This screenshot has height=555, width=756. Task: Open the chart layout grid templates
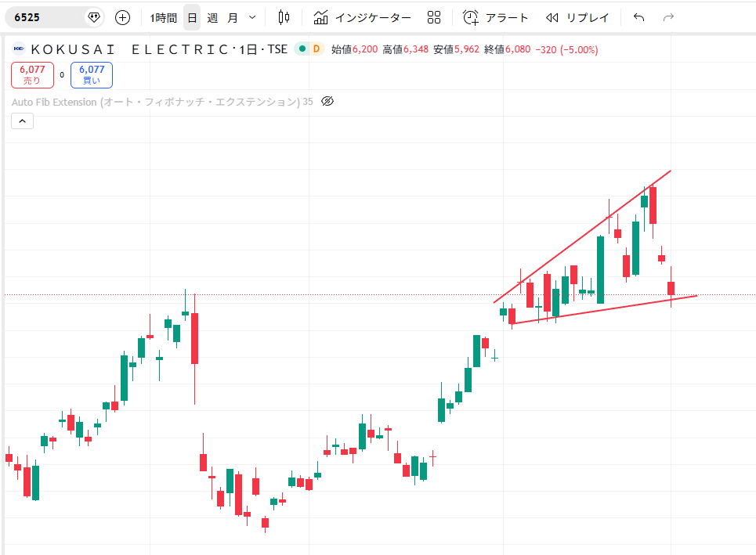pyautogui.click(x=434, y=17)
